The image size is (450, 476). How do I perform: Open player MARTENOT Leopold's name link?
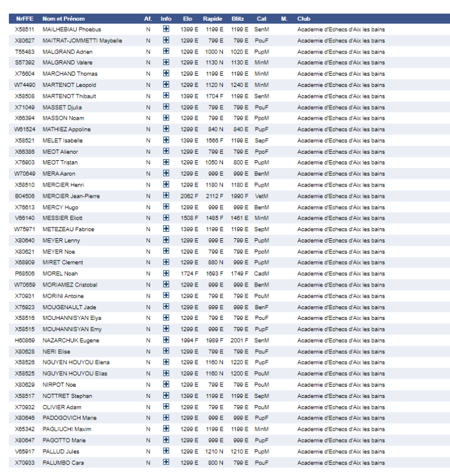click(69, 85)
